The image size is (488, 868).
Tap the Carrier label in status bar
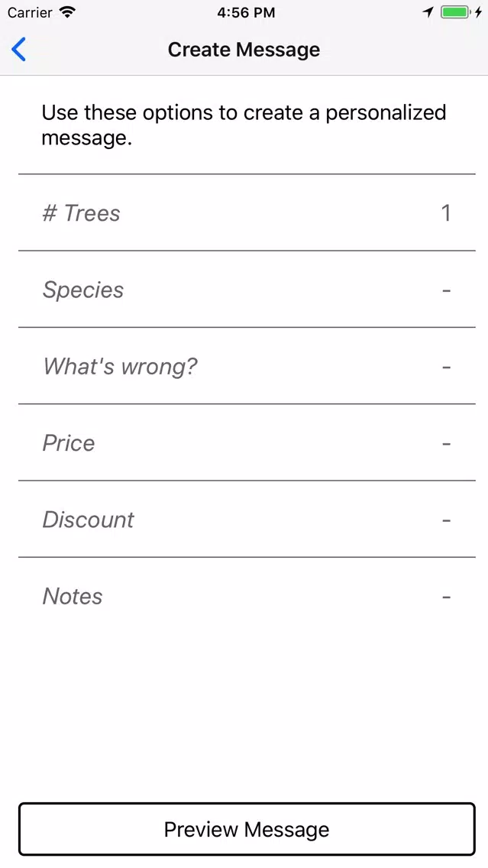(30, 13)
